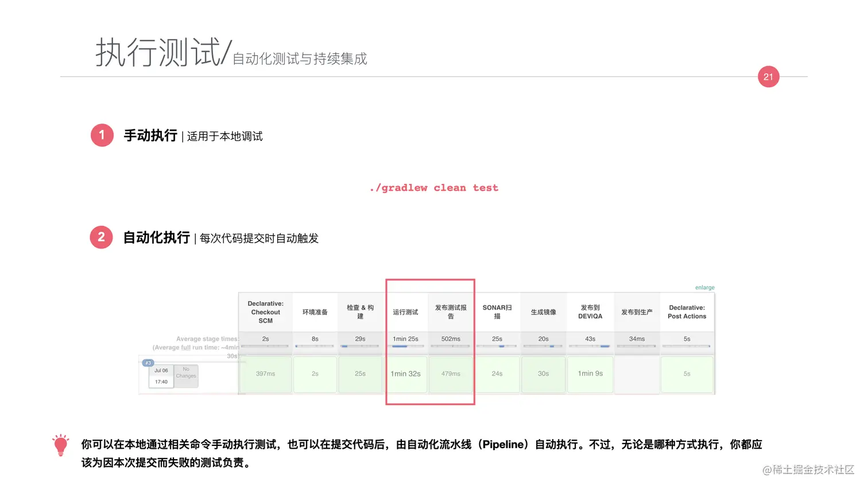Click the 发布到DEVIQA stage header
This screenshot has width=868, height=489.
590,312
